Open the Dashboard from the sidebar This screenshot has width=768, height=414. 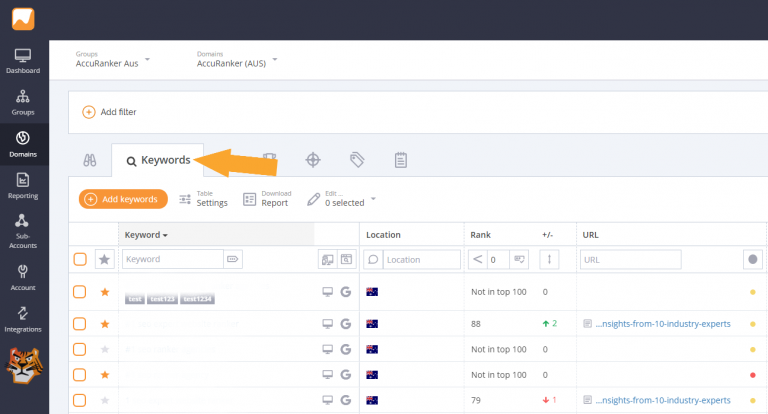click(23, 61)
